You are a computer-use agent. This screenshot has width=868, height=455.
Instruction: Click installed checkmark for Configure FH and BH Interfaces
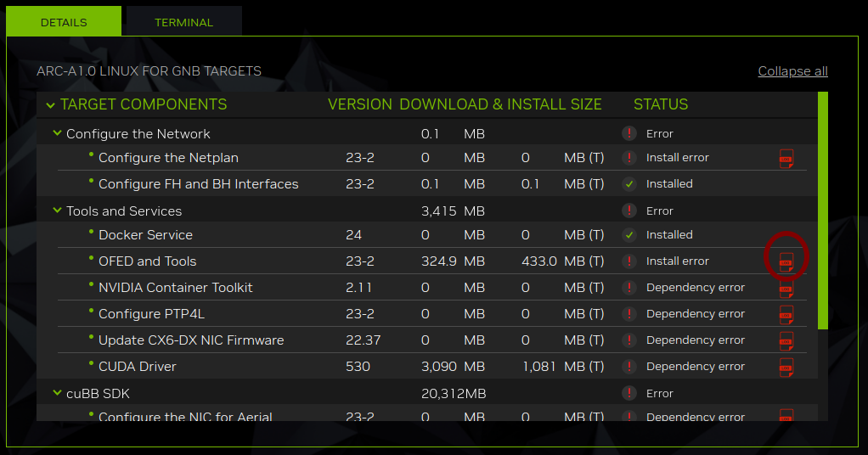(628, 184)
